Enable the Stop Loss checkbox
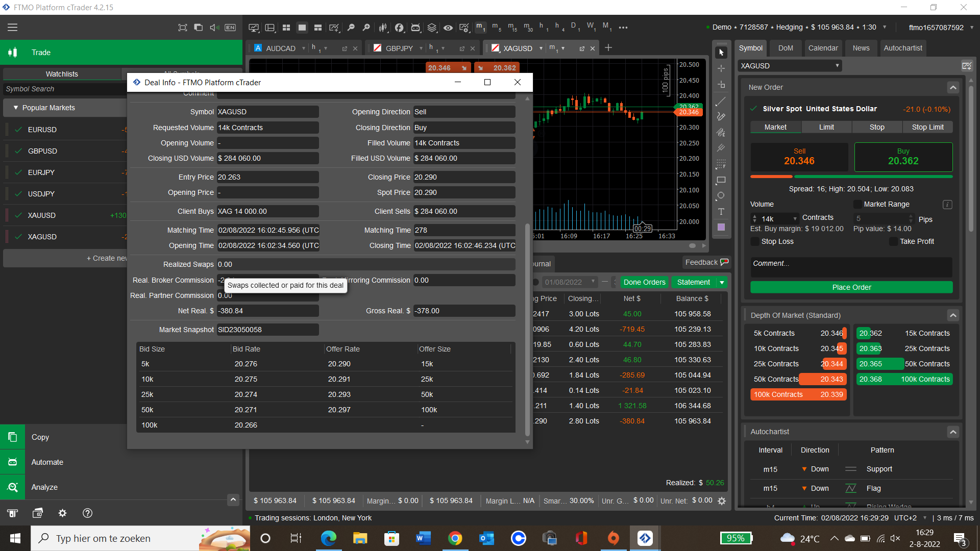The width and height of the screenshot is (980, 551). [x=755, y=242]
